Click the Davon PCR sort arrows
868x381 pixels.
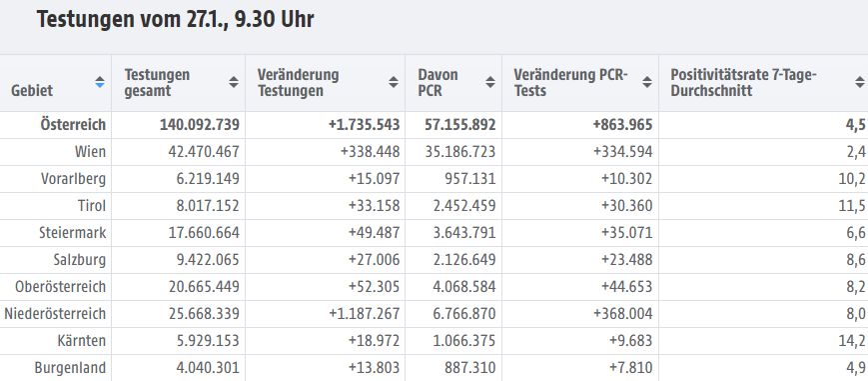pos(489,82)
